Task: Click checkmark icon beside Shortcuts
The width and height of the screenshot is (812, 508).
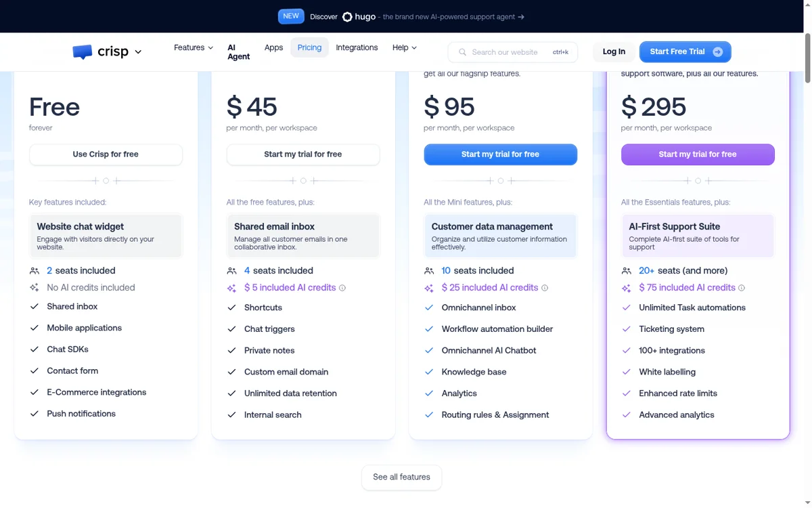Action: (231, 308)
